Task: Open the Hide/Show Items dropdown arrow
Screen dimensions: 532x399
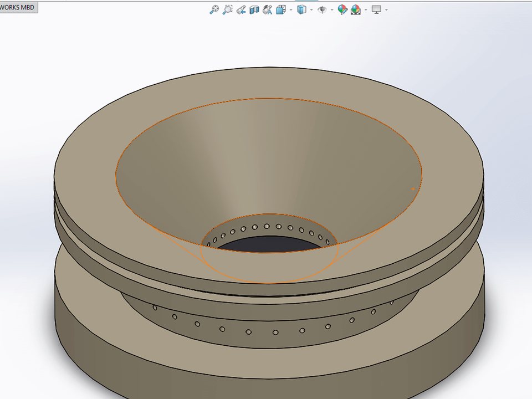Action: tap(332, 10)
